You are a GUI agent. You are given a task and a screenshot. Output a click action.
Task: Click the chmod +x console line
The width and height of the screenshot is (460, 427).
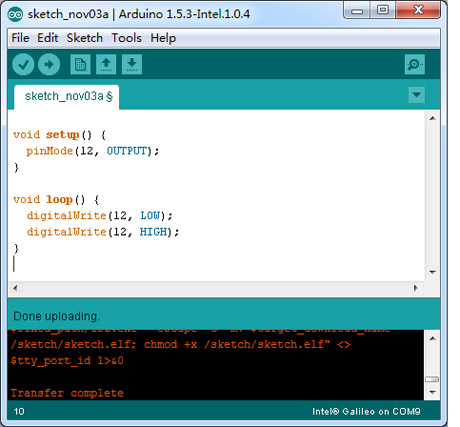tap(180, 344)
